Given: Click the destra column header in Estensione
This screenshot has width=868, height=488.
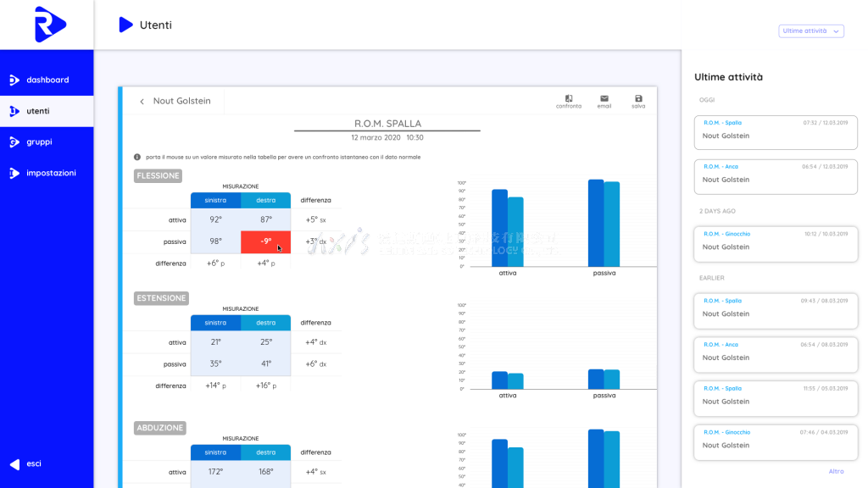Looking at the screenshot, I should tap(265, 323).
